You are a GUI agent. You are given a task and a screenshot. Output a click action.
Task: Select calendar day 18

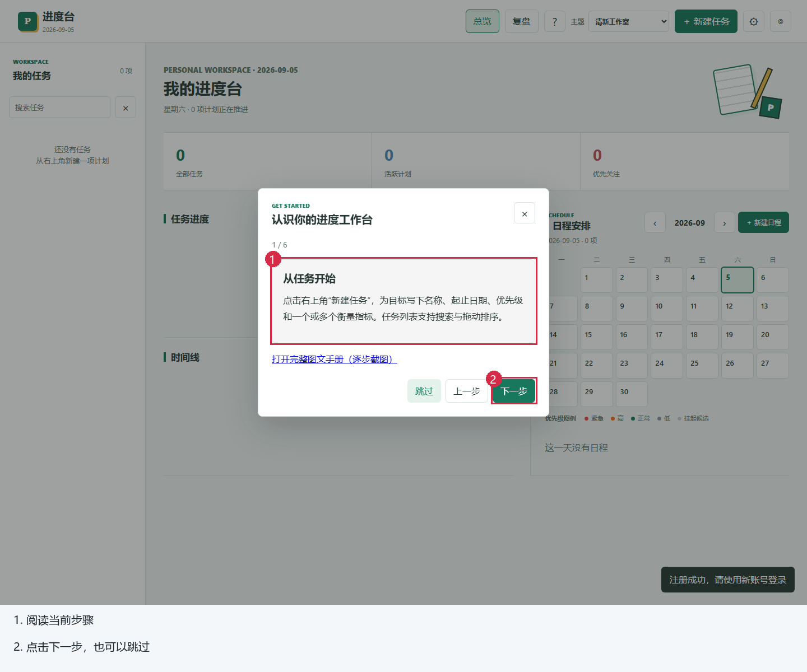[x=702, y=337]
